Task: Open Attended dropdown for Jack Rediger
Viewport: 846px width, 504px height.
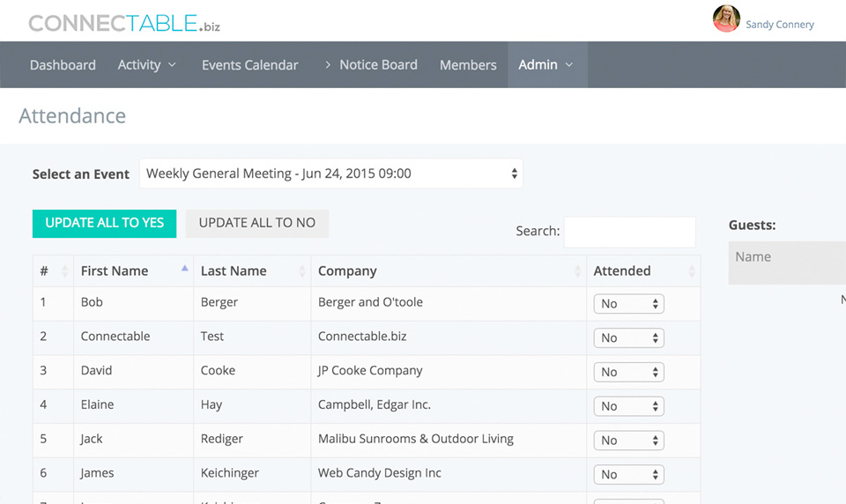Action: (x=628, y=441)
